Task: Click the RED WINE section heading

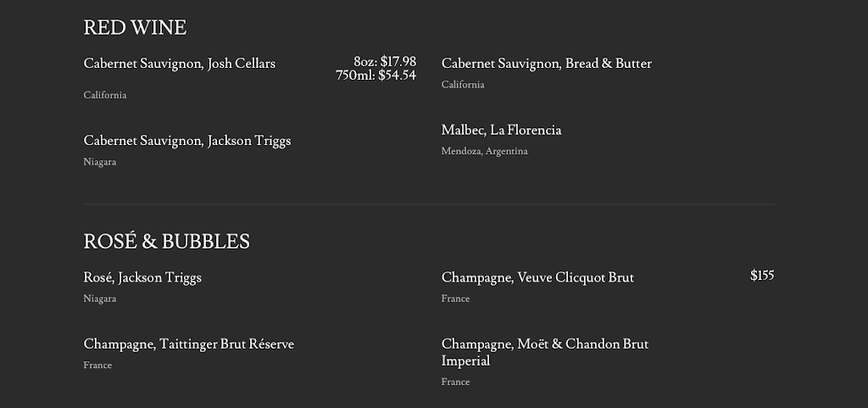Action: (135, 28)
